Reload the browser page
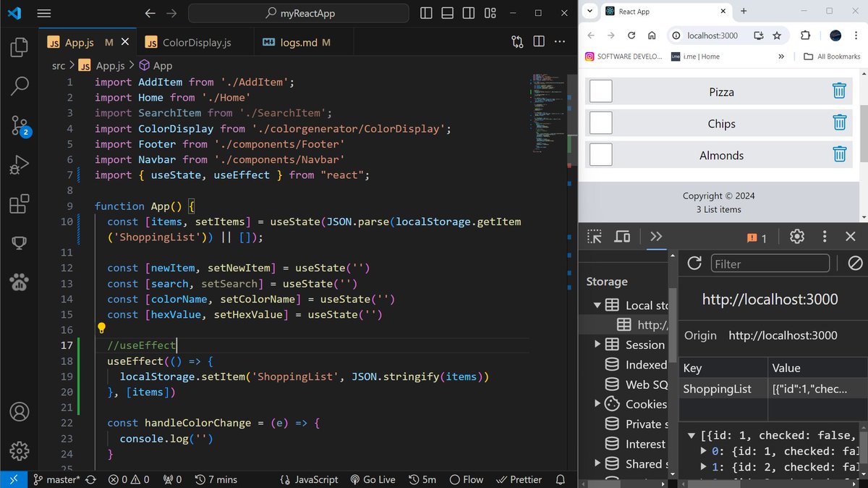The width and height of the screenshot is (868, 488). click(631, 35)
